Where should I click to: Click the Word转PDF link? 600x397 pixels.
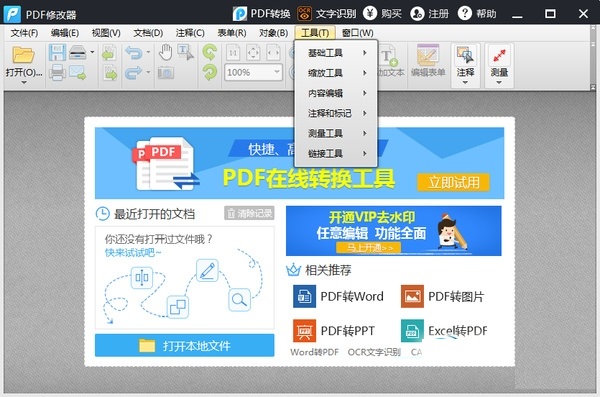coord(315,352)
